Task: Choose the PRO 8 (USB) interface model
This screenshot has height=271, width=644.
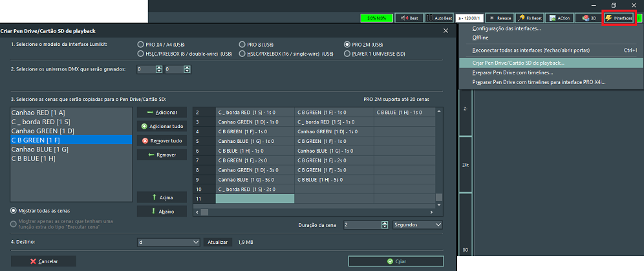Action: (242, 45)
